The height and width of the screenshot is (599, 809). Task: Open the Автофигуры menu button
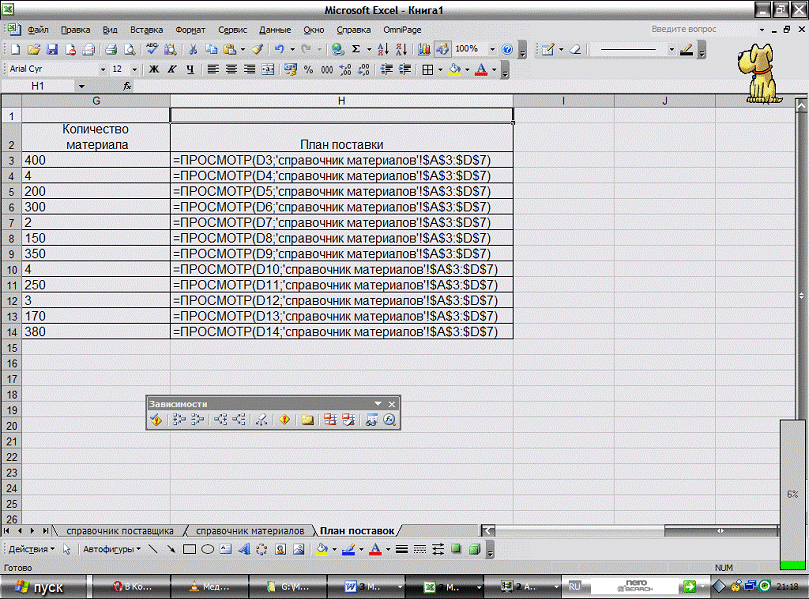pos(110,549)
